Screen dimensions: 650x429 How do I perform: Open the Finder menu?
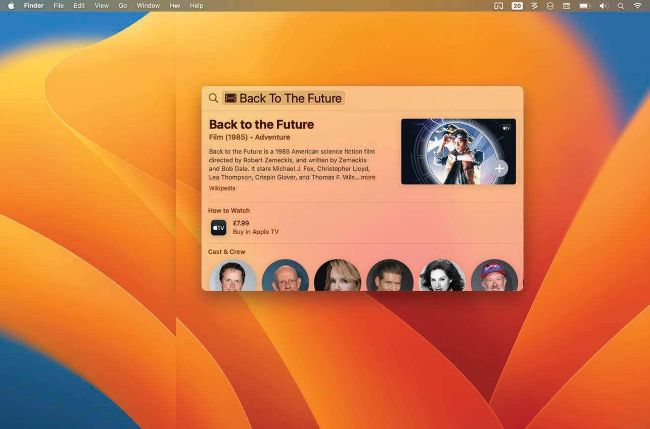[x=34, y=6]
